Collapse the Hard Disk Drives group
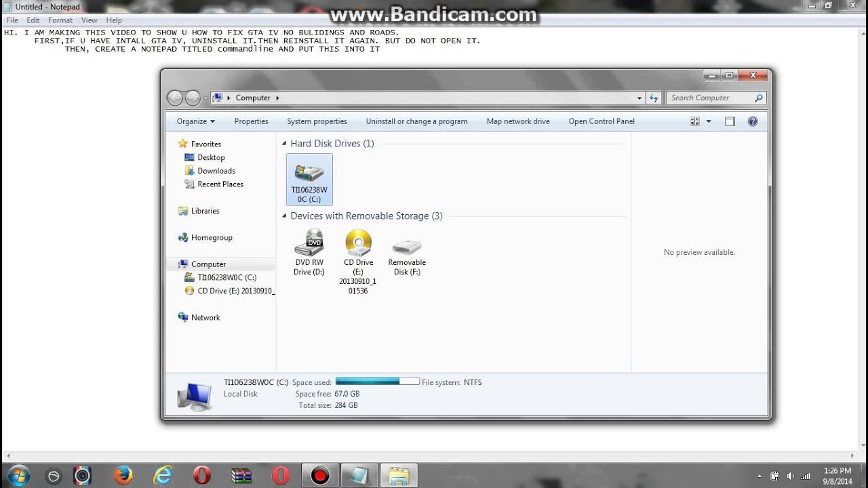 [x=284, y=144]
